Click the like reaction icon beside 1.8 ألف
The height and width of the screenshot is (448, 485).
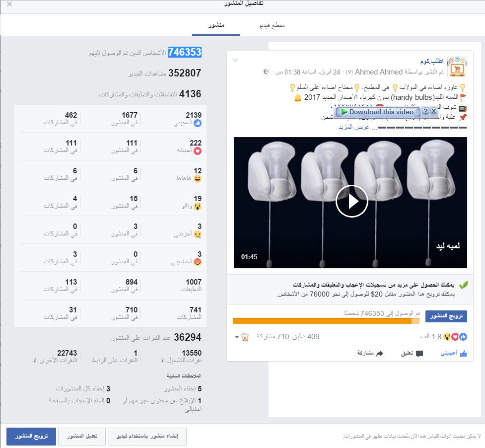click(x=463, y=337)
